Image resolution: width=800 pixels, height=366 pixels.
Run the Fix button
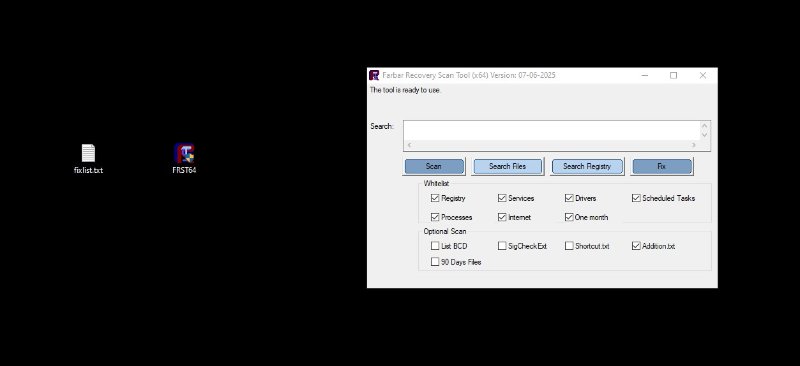tap(662, 166)
